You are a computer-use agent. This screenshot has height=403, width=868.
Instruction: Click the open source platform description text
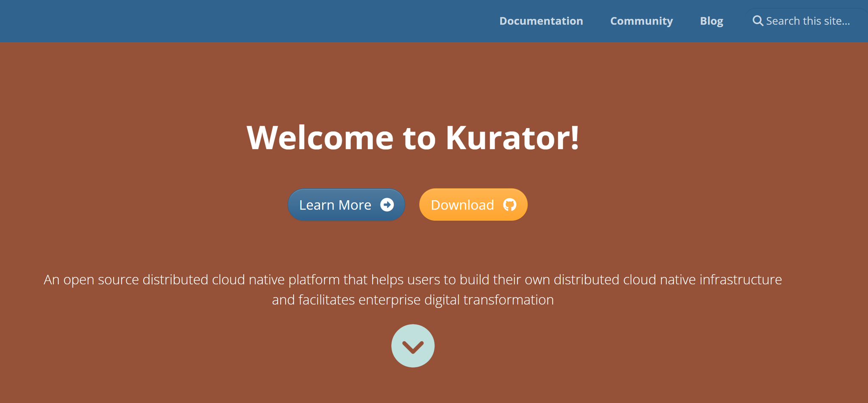(413, 289)
